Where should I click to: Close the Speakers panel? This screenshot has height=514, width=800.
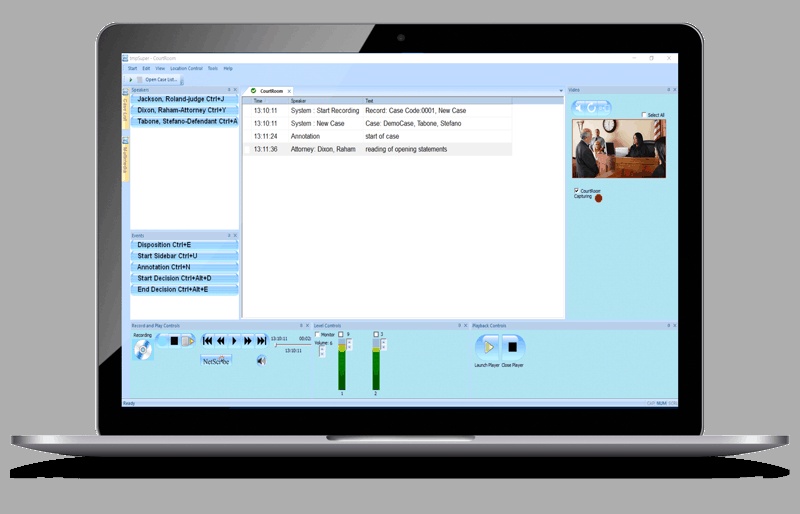pyautogui.click(x=235, y=90)
